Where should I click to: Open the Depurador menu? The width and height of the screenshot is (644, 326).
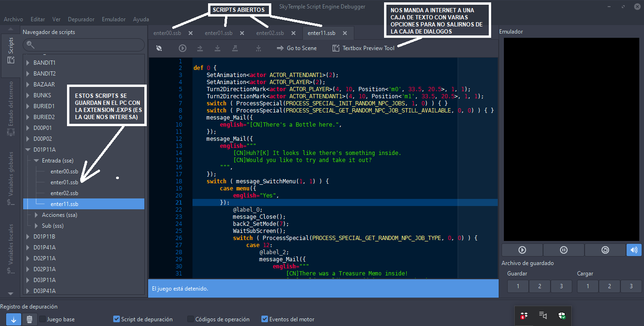coord(81,19)
